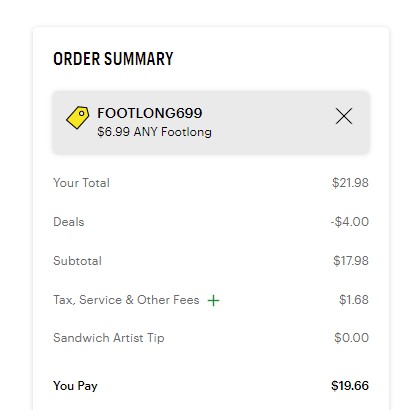
Task: Click the ORDER SUMMARY heading
Action: [x=113, y=59]
